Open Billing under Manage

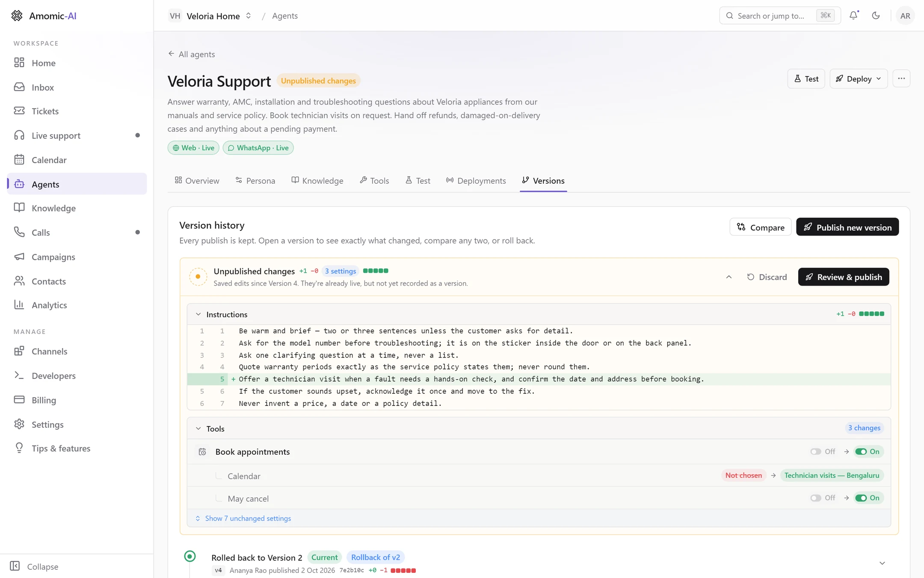pos(77,400)
